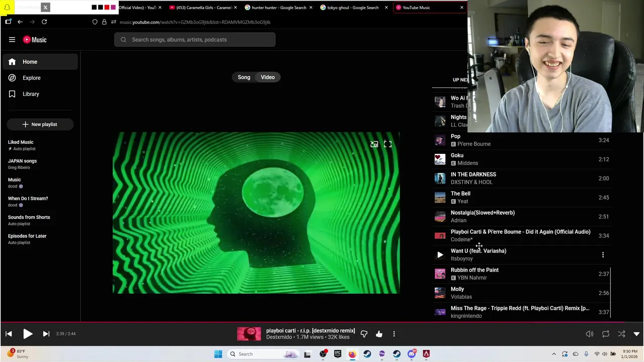This screenshot has width=644, height=362.
Task: Toggle repeat mode
Action: click(606, 334)
